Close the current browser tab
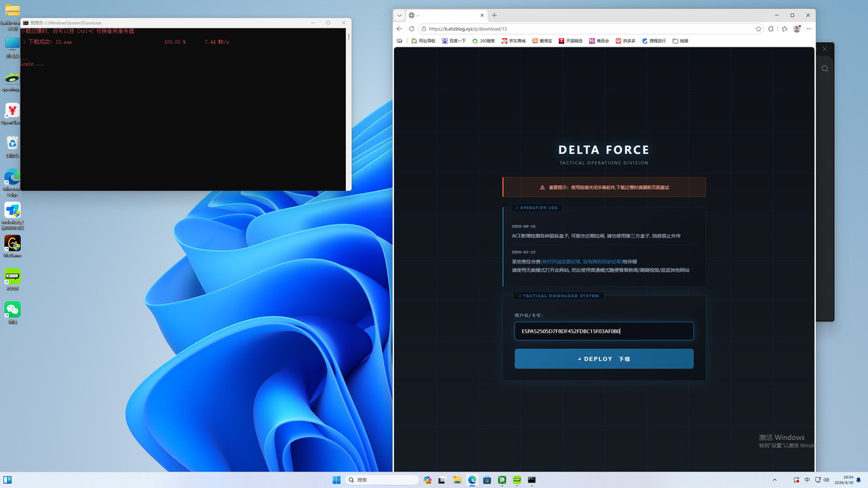 coord(483,15)
